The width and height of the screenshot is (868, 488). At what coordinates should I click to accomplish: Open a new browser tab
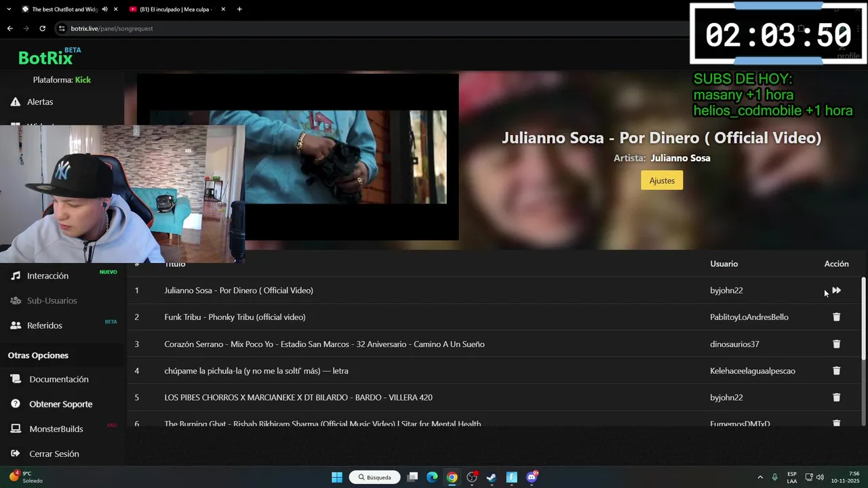(239, 9)
